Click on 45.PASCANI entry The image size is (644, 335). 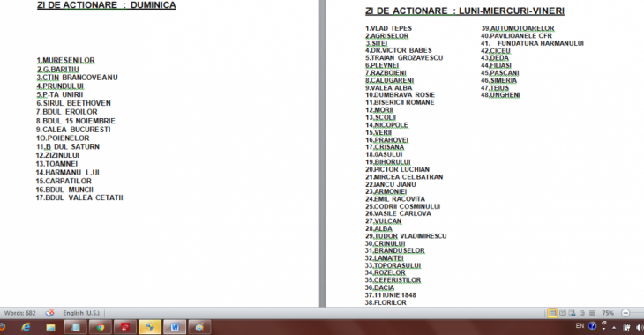click(500, 73)
